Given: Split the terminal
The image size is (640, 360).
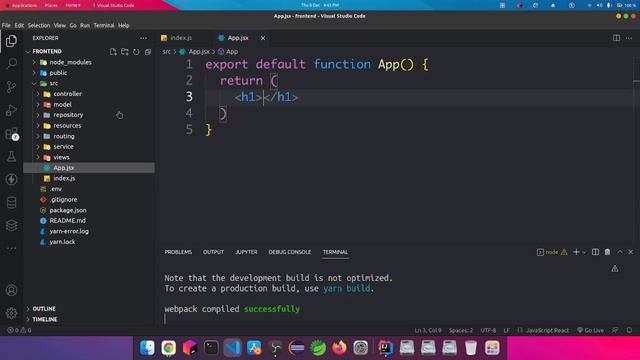Looking at the screenshot, I should (x=596, y=252).
